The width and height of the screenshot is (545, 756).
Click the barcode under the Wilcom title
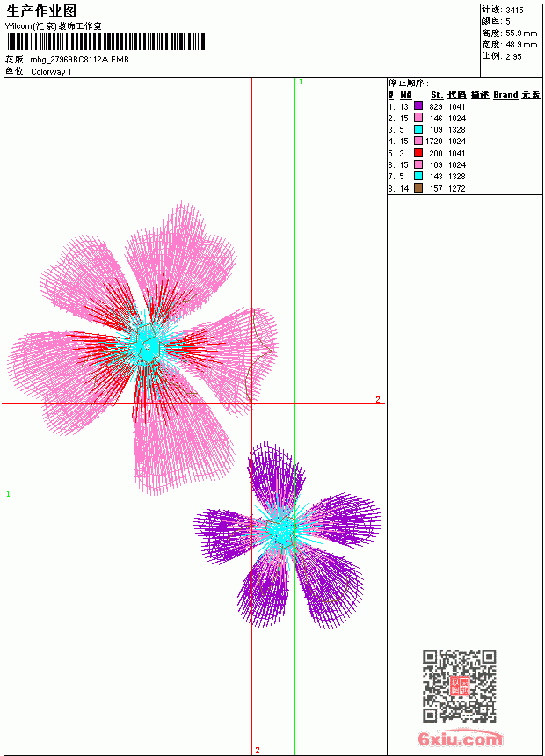point(105,41)
